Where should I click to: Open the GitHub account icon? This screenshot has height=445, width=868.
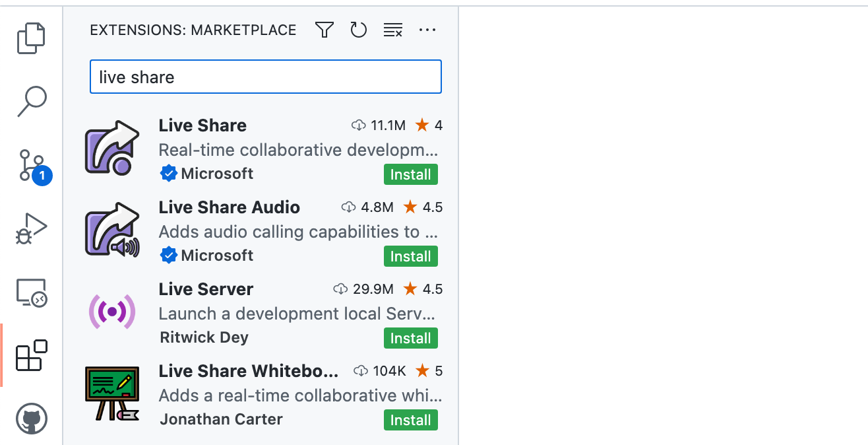point(31,418)
